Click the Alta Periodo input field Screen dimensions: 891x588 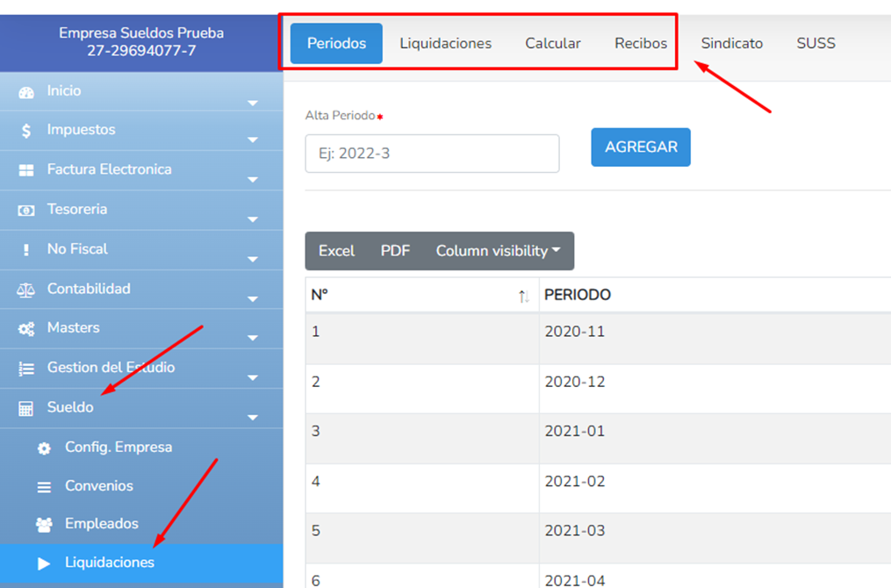(x=432, y=154)
